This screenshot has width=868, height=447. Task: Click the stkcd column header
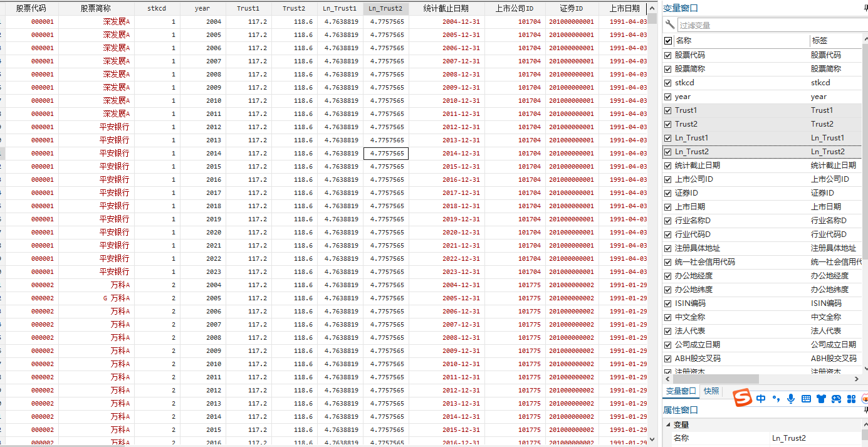point(157,8)
